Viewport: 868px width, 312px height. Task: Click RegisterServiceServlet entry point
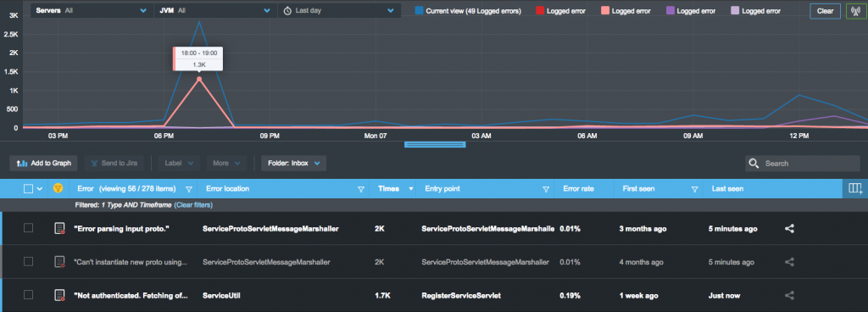461,295
